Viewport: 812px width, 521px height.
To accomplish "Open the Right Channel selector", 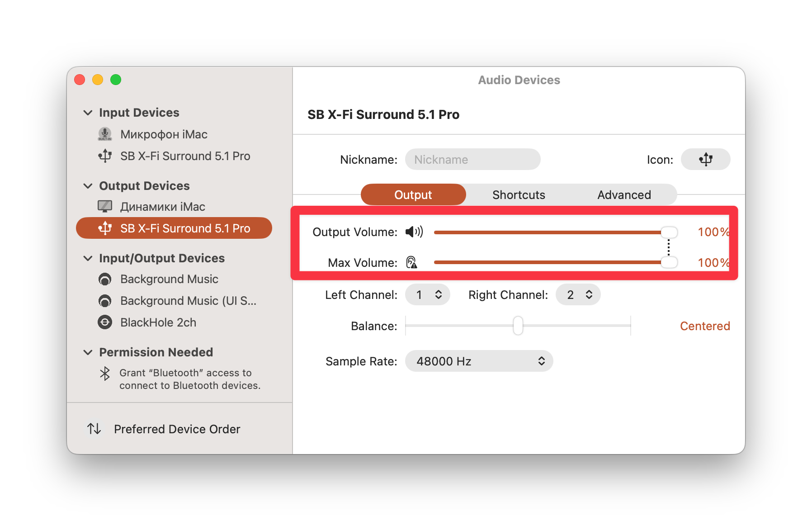I will (578, 295).
